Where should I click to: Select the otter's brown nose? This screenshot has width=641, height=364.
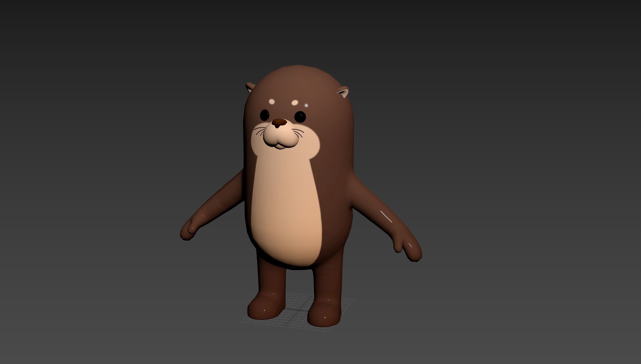[x=279, y=123]
